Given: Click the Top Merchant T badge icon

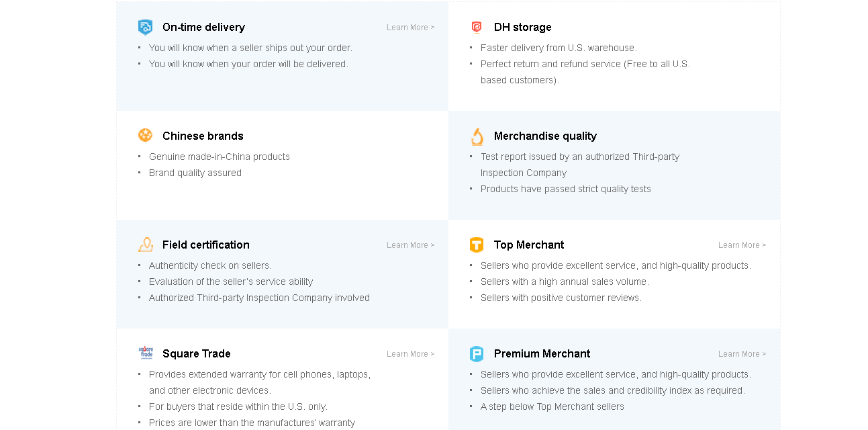Looking at the screenshot, I should pos(477,245).
